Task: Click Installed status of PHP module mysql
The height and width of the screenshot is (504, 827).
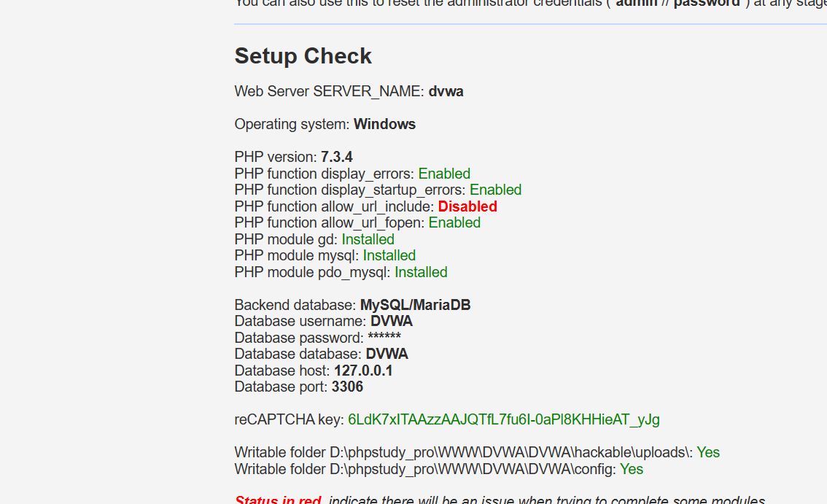Action: [389, 255]
